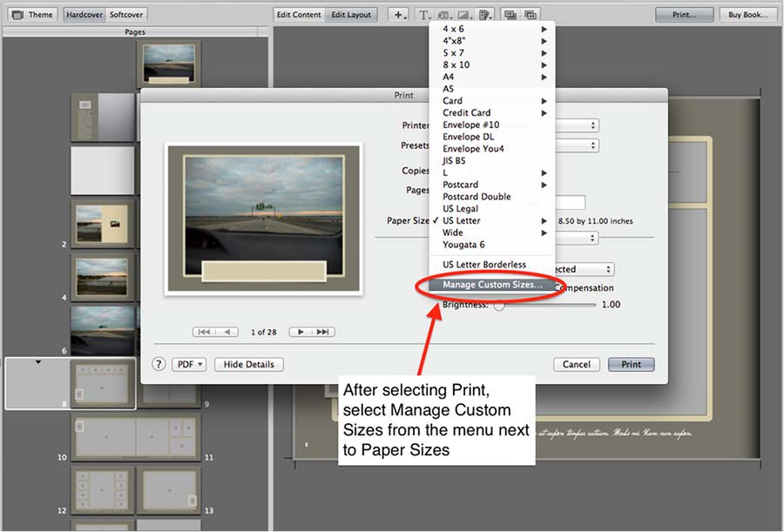This screenshot has width=784, height=532.
Task: Choose US Letter Borderless paper size
Action: 484,265
